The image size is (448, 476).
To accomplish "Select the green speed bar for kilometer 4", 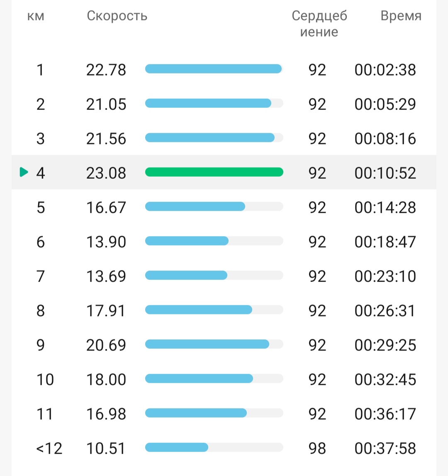I will point(214,172).
